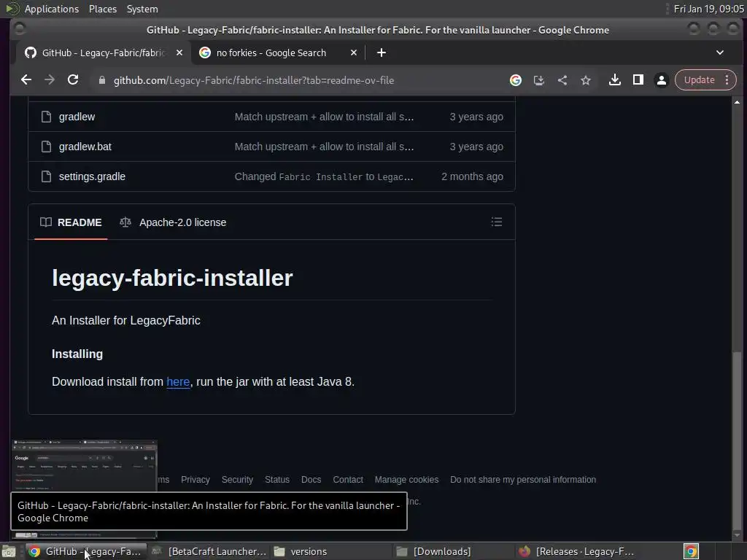Click Manage cookies in footer
Screen dimensions: 747x560
[406, 480]
